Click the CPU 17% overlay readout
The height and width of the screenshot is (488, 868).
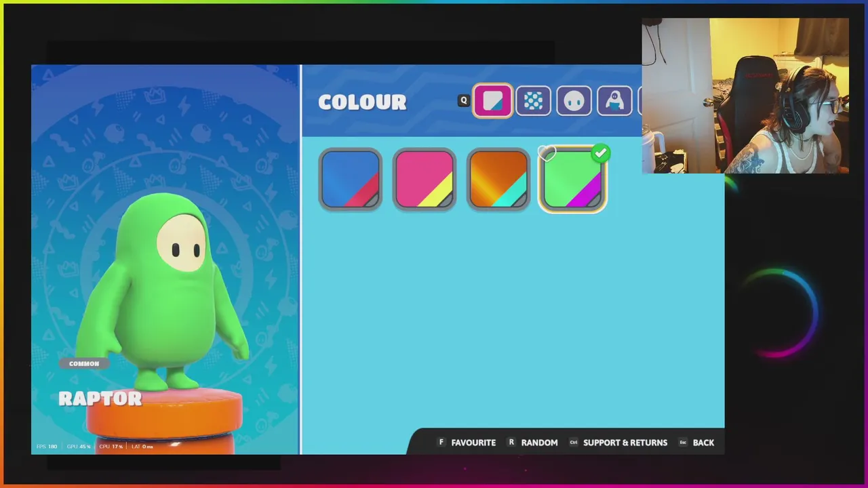tap(111, 447)
